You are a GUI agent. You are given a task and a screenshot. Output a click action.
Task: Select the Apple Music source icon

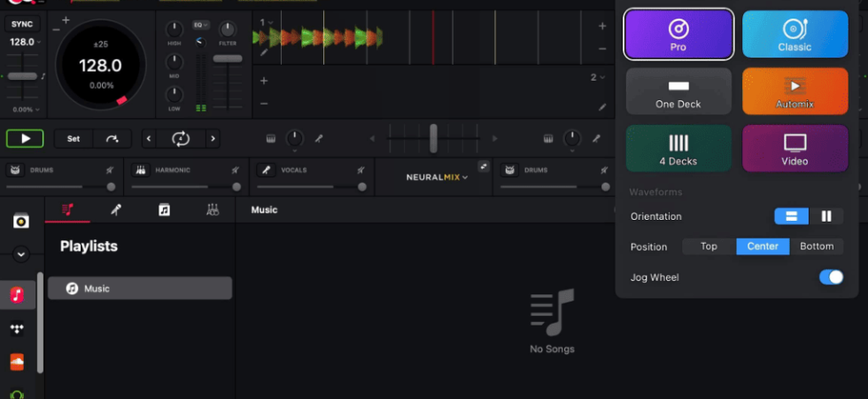17,294
